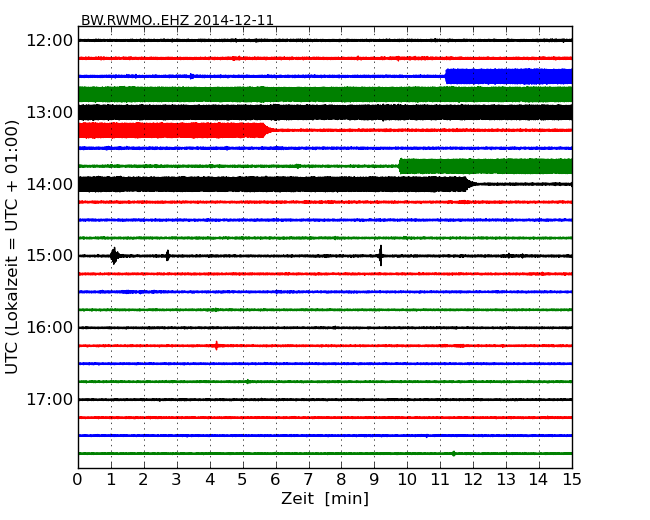Click the full-width thick green band on 12:45 trace
Image resolution: width=650 pixels, height=520 pixels.
coord(325,95)
